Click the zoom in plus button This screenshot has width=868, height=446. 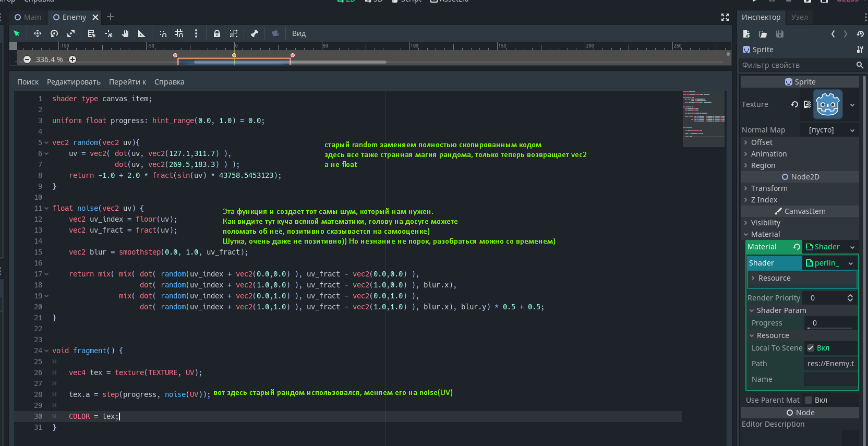[x=73, y=59]
